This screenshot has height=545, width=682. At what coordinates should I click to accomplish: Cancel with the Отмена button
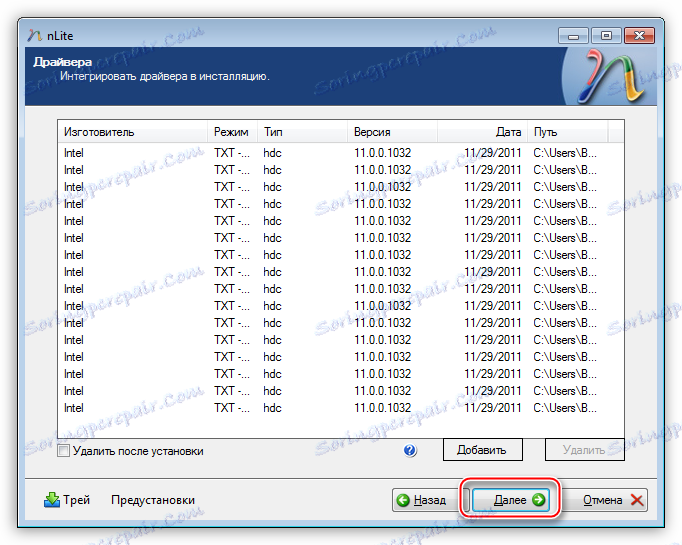point(606,500)
